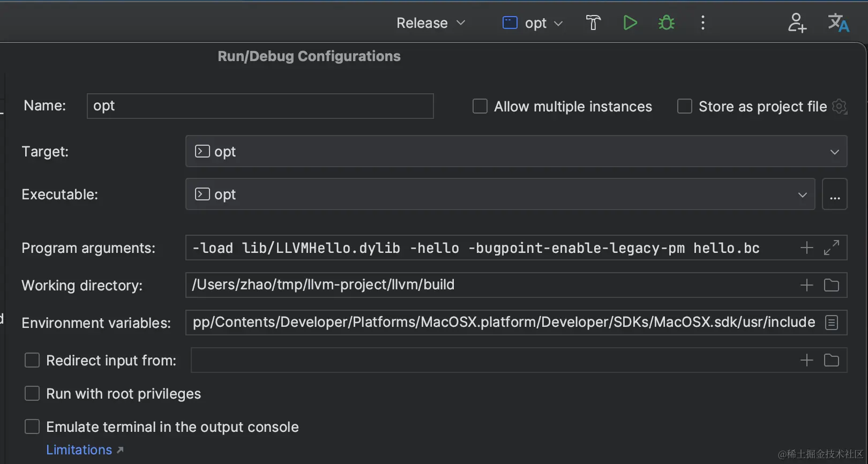
Task: Insert macro in Program arguments with plus icon
Action: [x=806, y=248]
